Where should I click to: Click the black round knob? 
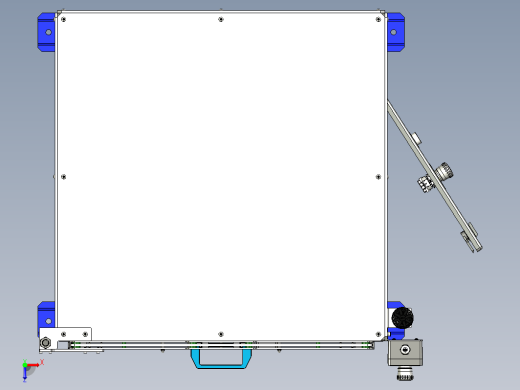point(403,318)
